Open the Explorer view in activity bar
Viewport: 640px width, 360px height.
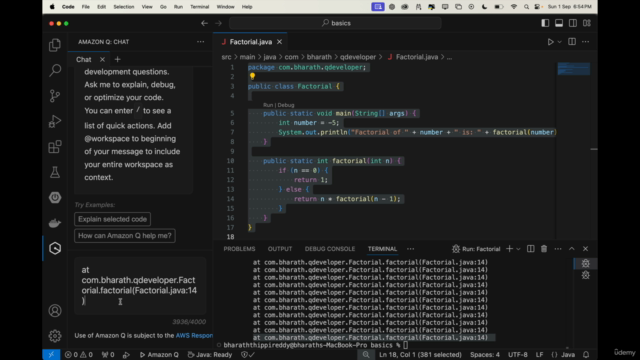55,45
